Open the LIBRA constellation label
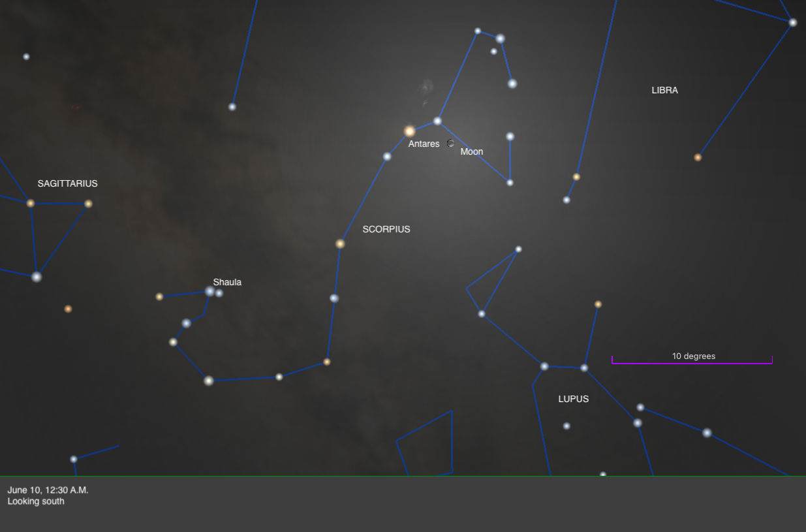The height and width of the screenshot is (532, 806). pos(664,90)
